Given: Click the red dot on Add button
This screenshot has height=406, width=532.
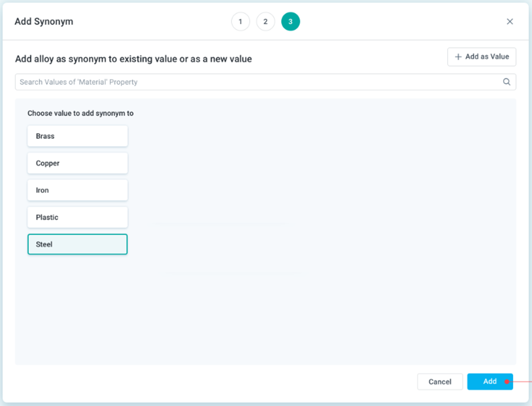Looking at the screenshot, I should 507,381.
